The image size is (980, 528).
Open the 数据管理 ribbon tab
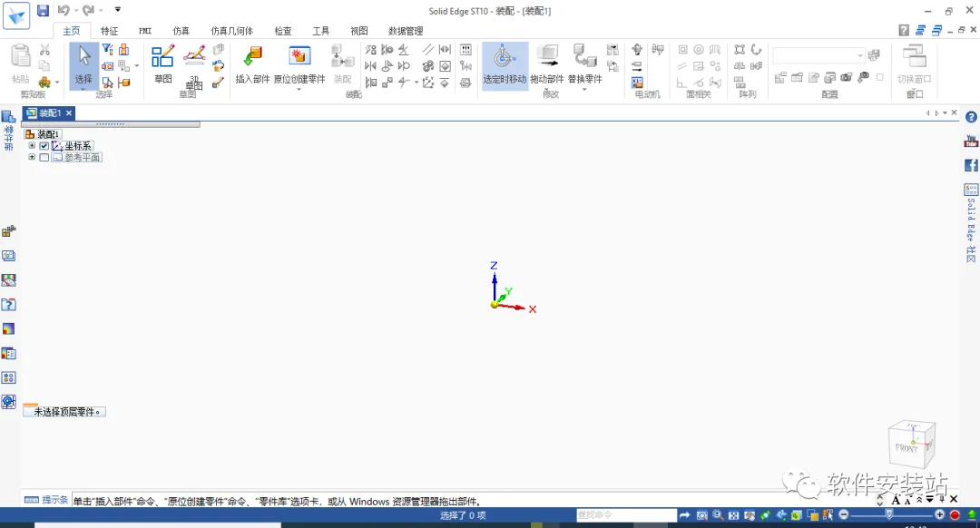(x=406, y=31)
